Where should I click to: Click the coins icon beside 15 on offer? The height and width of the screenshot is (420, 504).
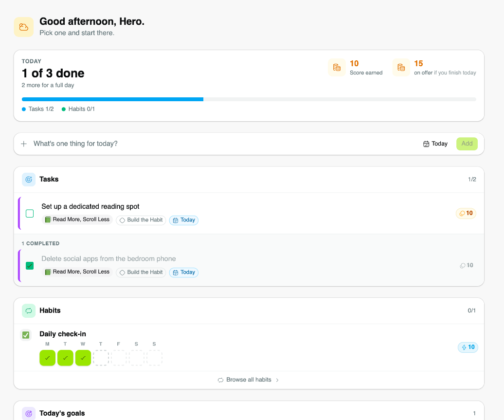[401, 68]
